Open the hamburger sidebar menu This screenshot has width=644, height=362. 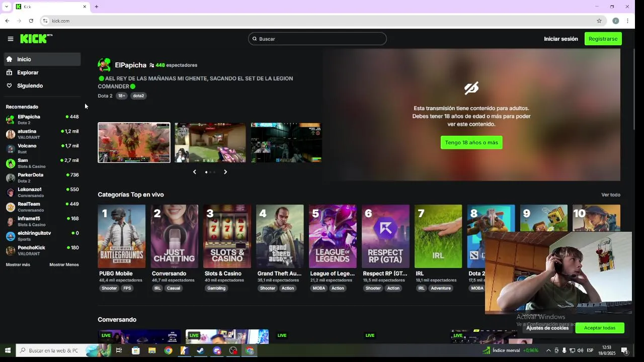pos(10,39)
